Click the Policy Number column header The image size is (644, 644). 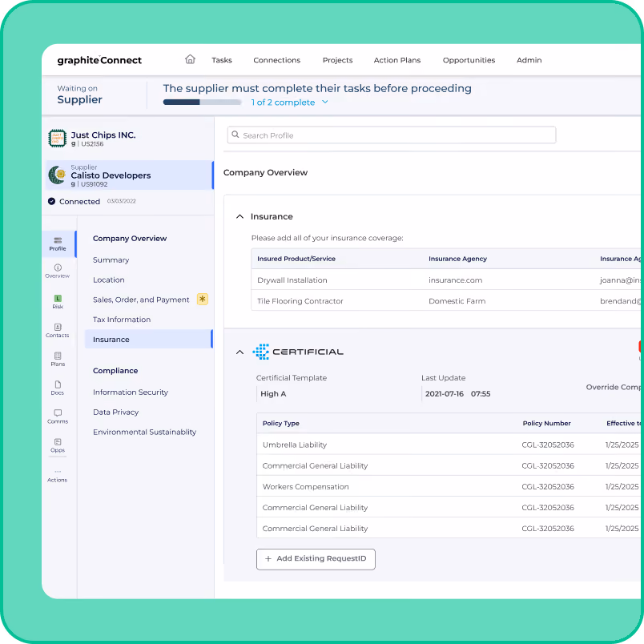[x=546, y=424]
